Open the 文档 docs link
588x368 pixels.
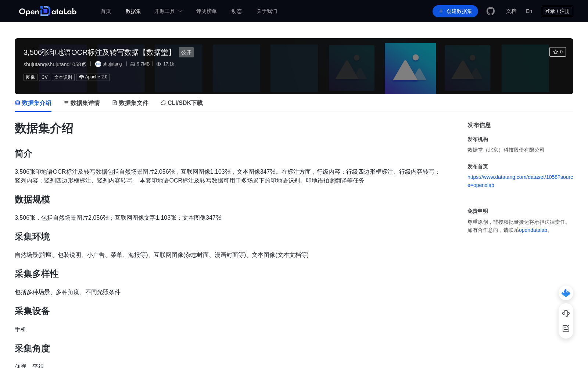pos(511,11)
